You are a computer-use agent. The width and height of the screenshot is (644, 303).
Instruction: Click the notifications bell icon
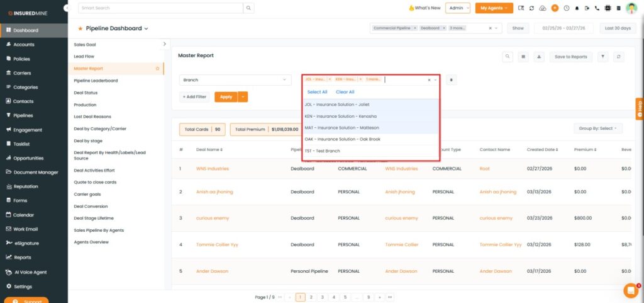(x=577, y=8)
